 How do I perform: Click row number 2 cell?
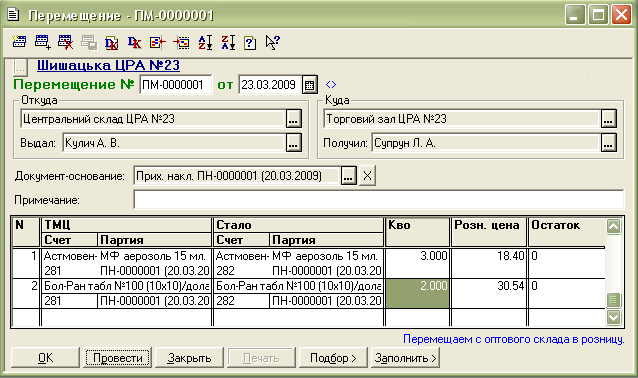[x=26, y=293]
